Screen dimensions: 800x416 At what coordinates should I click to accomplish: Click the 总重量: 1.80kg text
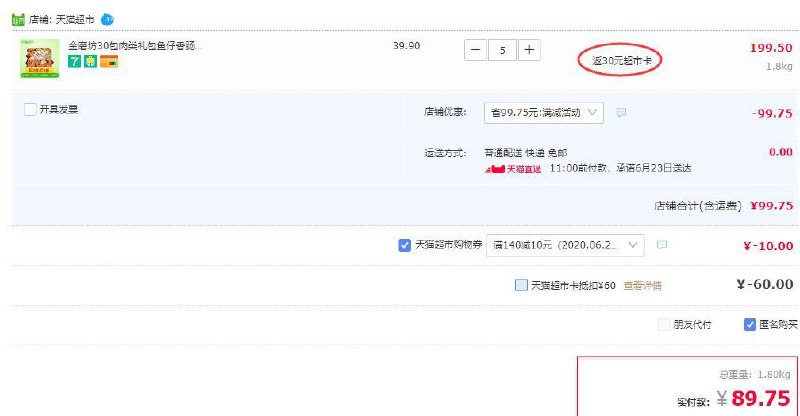(x=755, y=375)
